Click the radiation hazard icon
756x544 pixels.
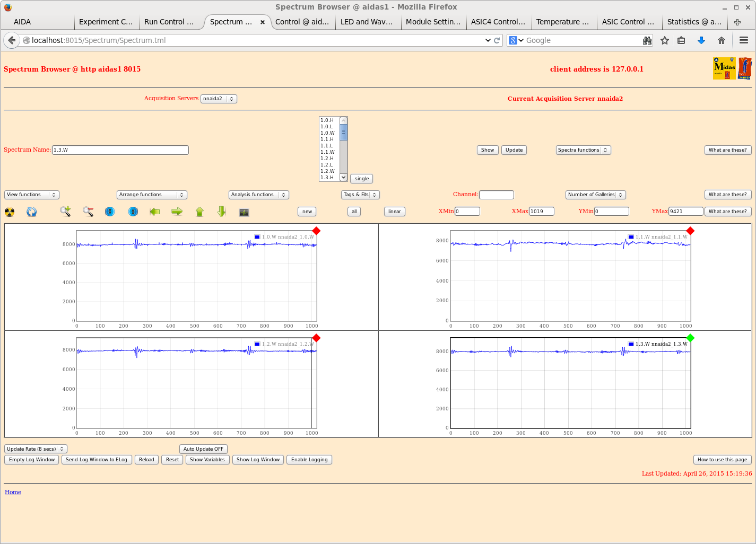(x=10, y=212)
